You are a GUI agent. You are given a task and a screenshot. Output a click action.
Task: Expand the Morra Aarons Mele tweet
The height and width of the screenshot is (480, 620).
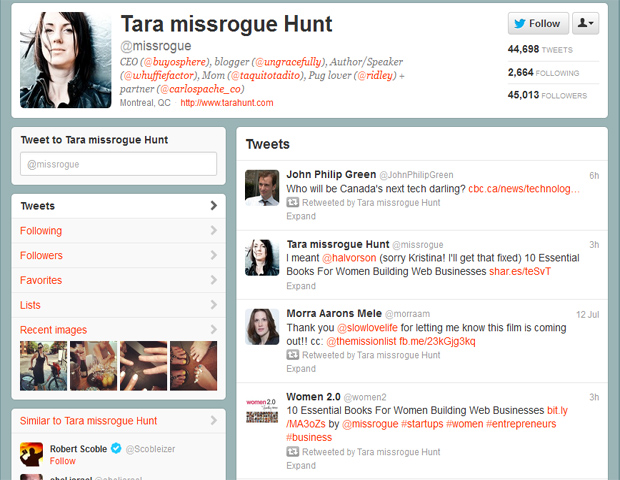[x=300, y=368]
